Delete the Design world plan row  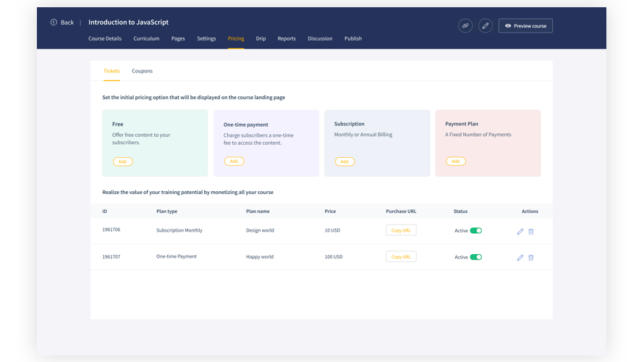tap(531, 232)
